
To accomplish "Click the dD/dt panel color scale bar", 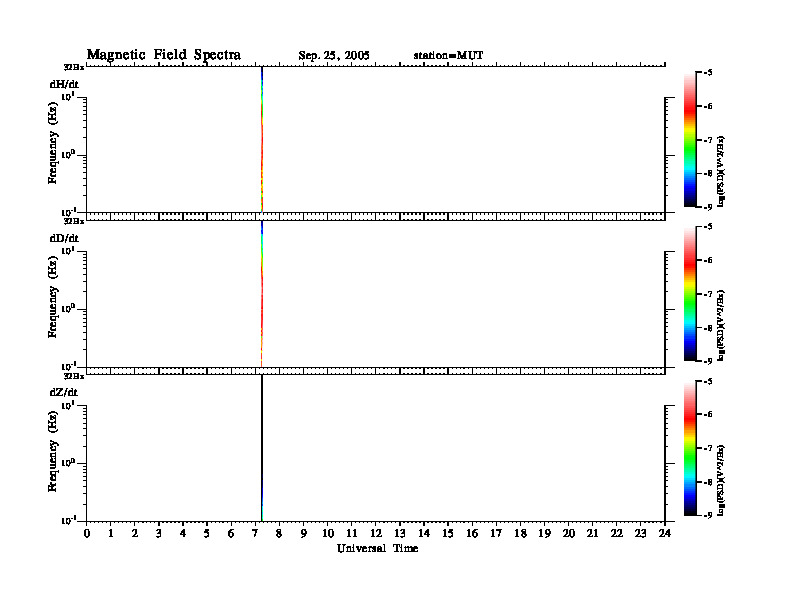I will coord(690,294).
